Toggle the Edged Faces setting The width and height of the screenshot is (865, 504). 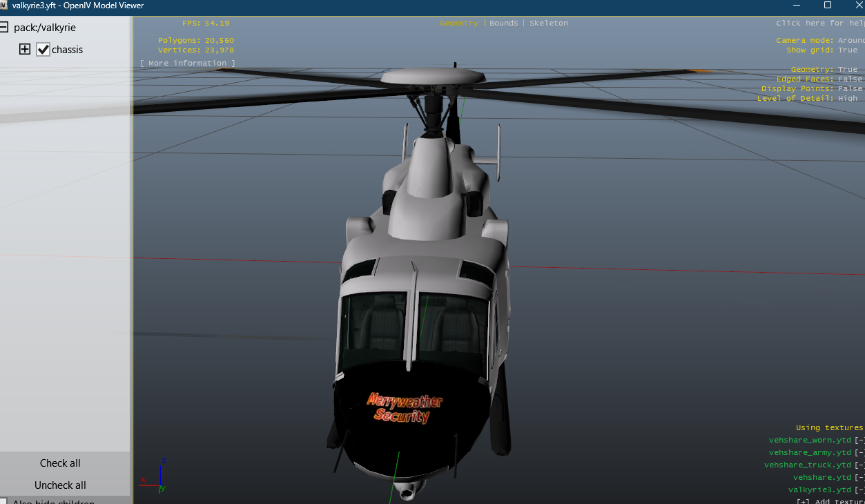849,79
